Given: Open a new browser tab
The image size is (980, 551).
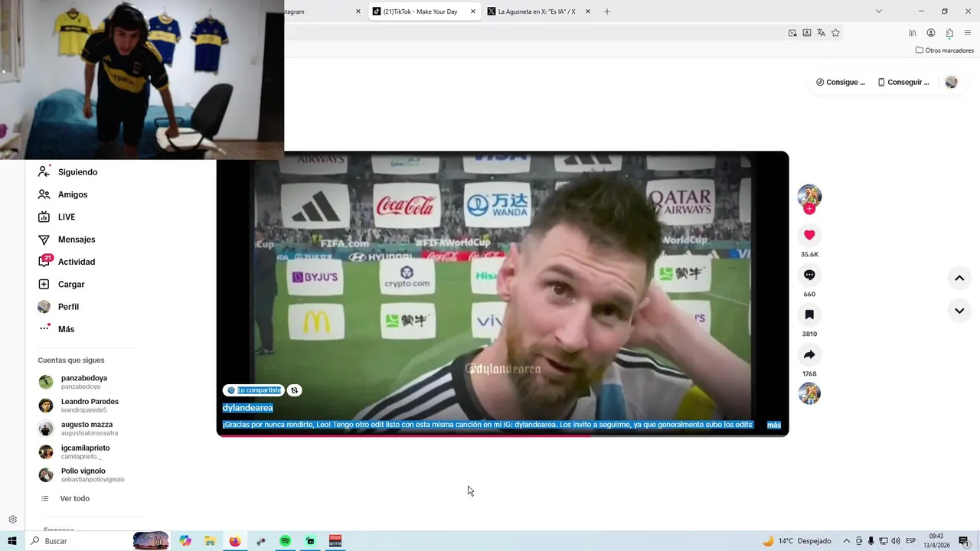Looking at the screenshot, I should [607, 11].
